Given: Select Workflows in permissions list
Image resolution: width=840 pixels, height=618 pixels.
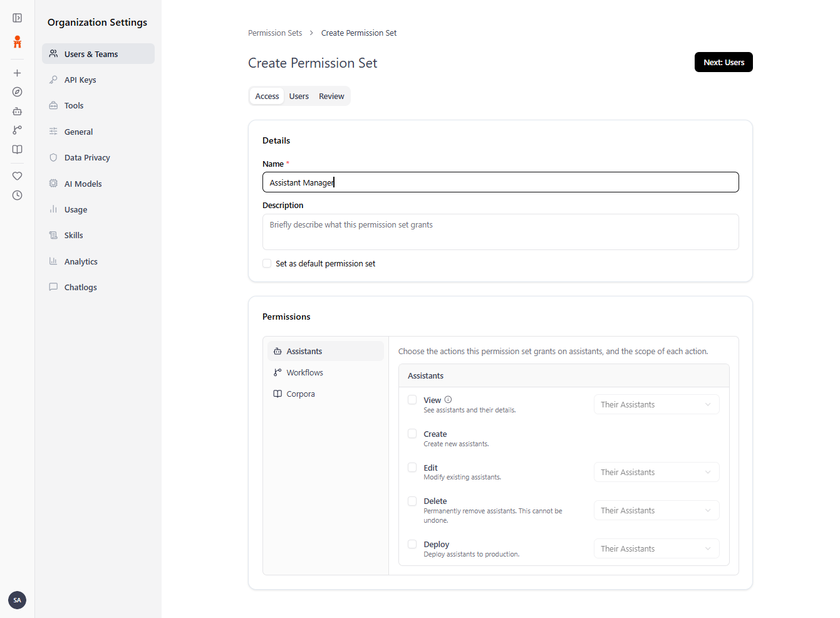Looking at the screenshot, I should (326, 372).
